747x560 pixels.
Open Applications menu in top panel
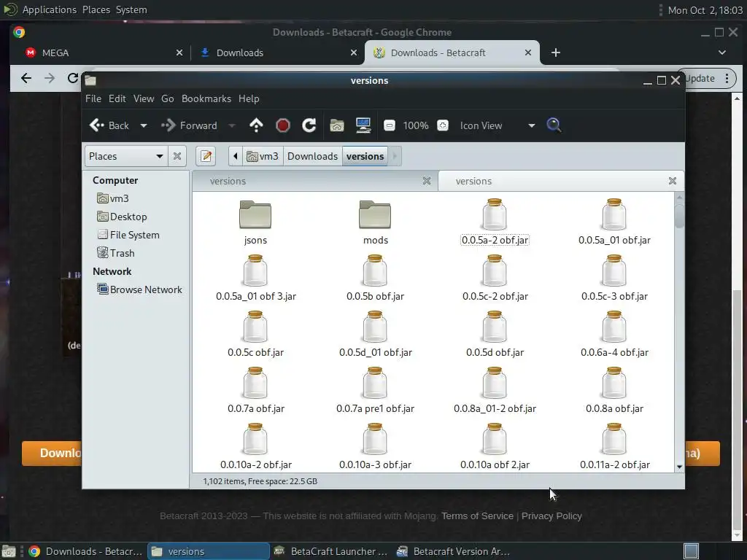pyautogui.click(x=49, y=9)
